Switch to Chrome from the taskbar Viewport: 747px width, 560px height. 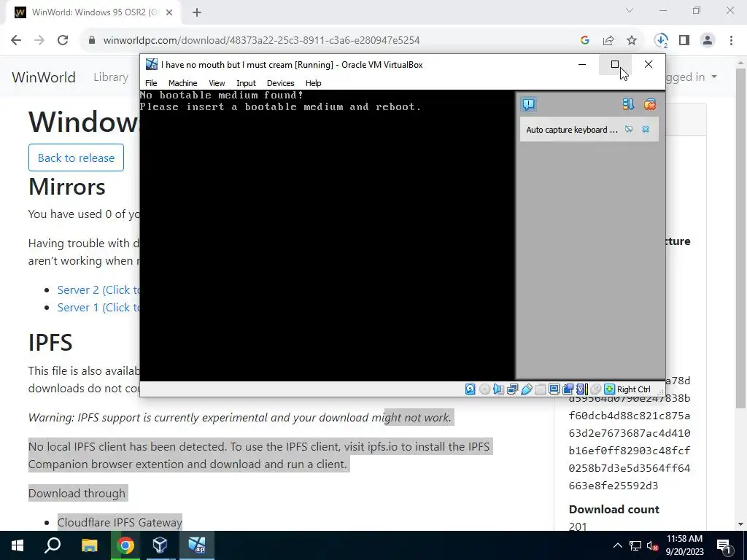click(125, 545)
